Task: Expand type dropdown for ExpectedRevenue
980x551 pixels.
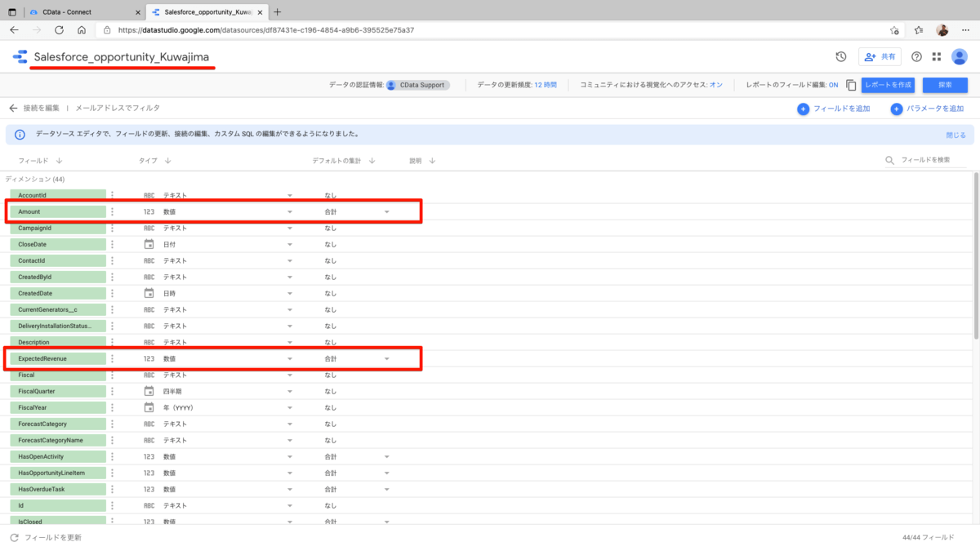Action: click(289, 359)
